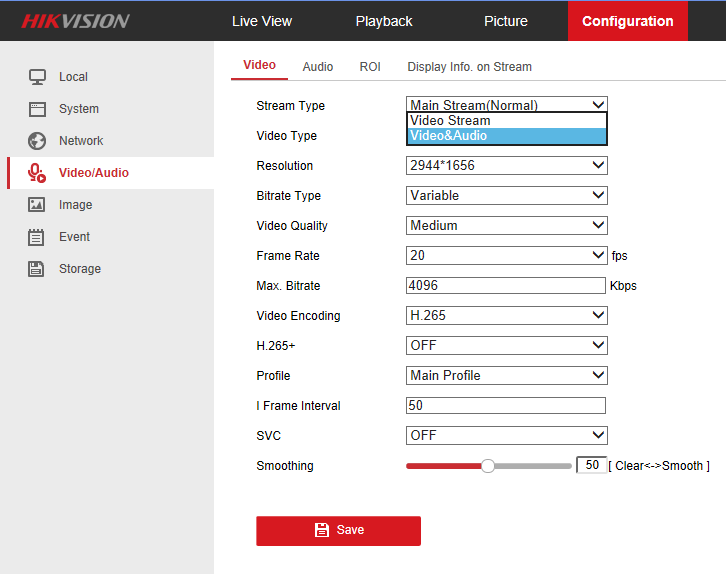The height and width of the screenshot is (574, 726).
Task: Click the Video/Audio microphone icon
Action: pos(37,173)
